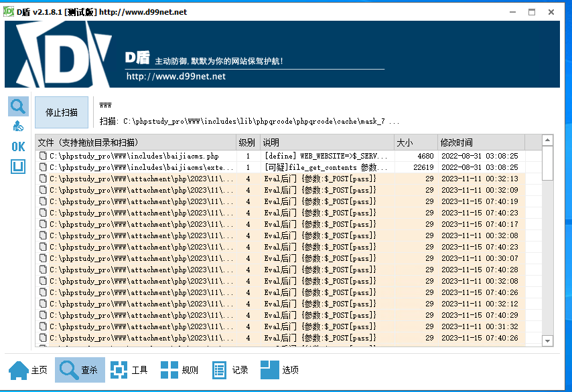572x392 pixels.
Task: Click file icon of row dated 07:40:17
Action: 43,224
